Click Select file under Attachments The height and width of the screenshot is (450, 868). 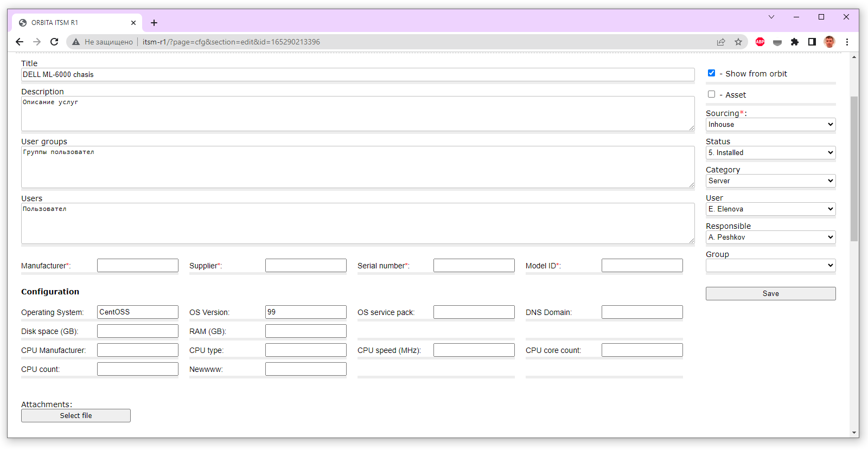[x=76, y=416]
